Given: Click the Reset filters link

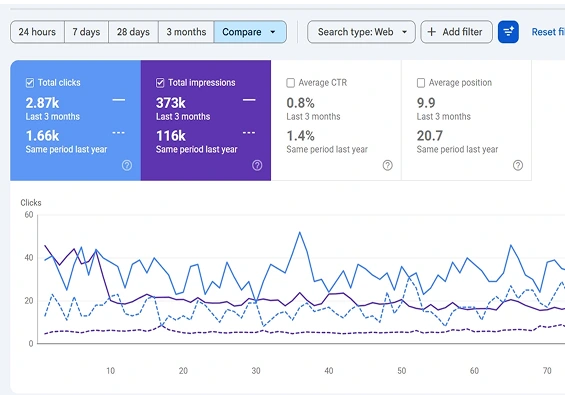Looking at the screenshot, I should 548,32.
